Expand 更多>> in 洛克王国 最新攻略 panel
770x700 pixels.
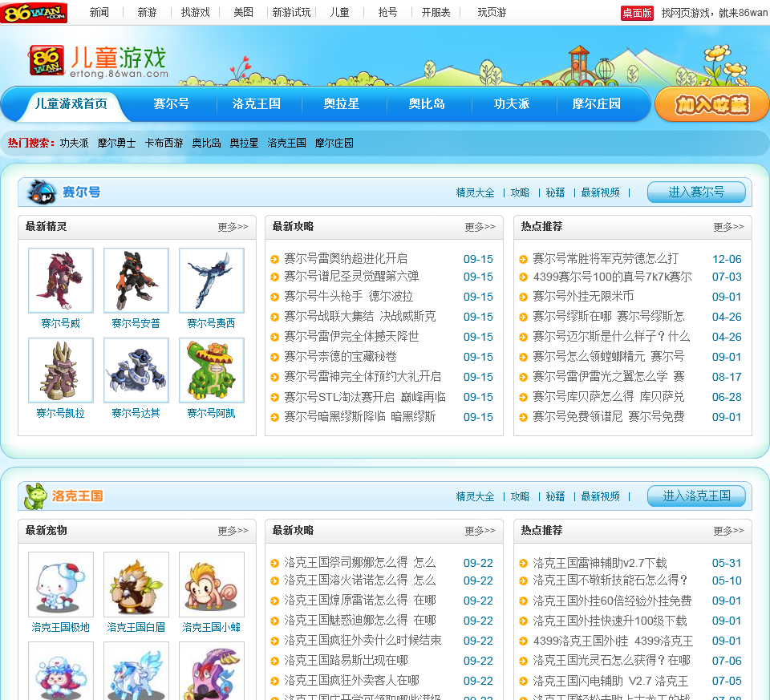tap(480, 531)
